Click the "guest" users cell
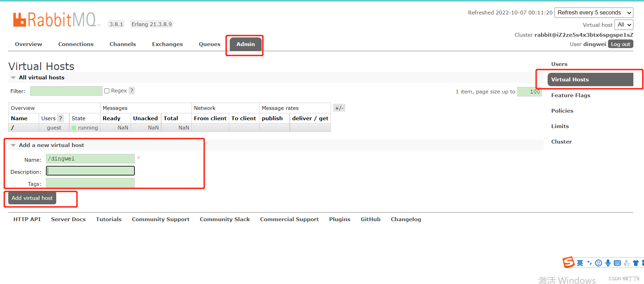 pos(54,127)
